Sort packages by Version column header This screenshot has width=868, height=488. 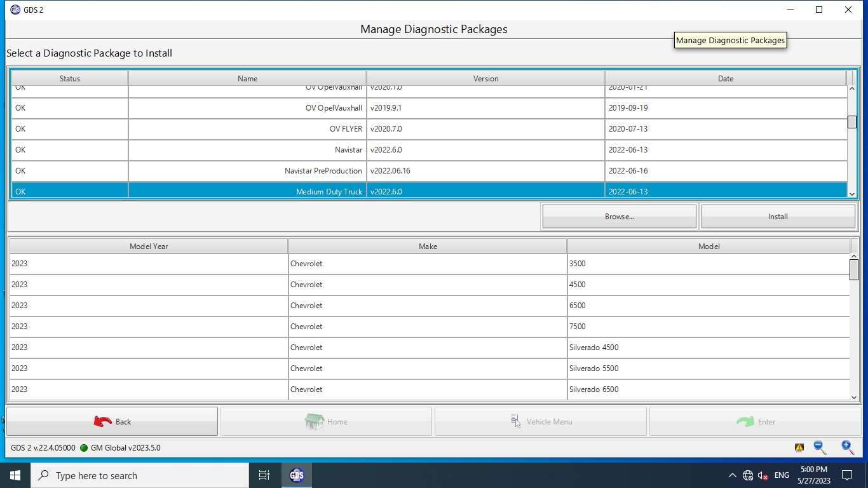485,79
